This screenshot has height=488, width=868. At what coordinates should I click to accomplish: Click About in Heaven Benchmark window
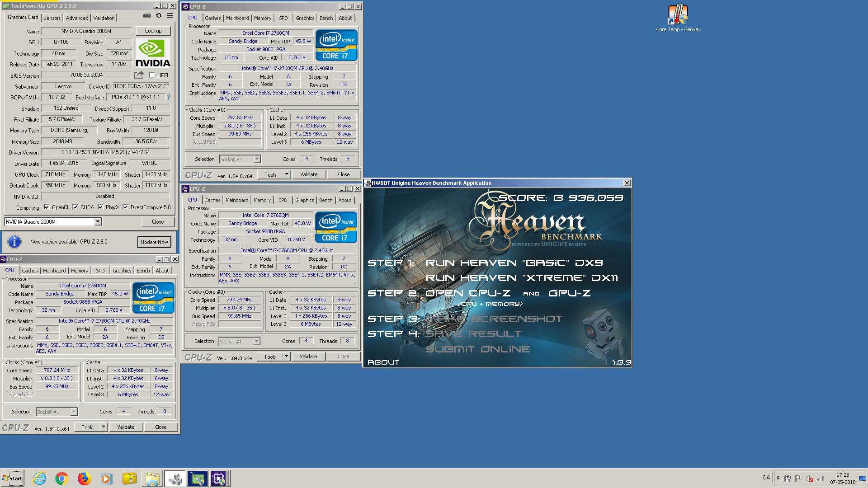tap(383, 362)
